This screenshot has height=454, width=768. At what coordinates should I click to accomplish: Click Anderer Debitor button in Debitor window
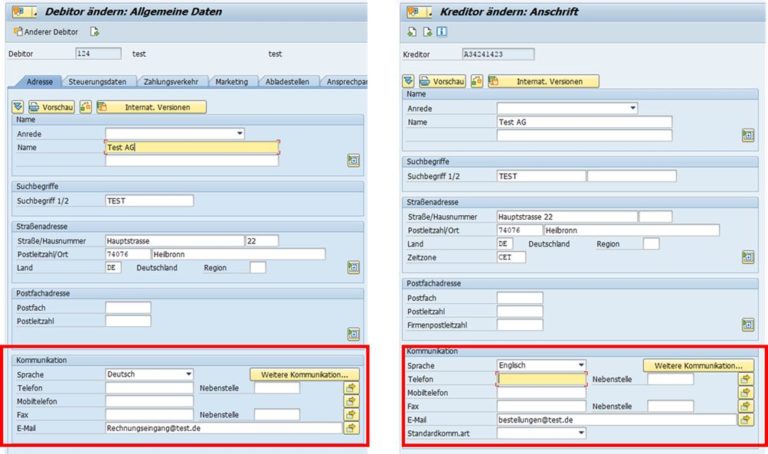pyautogui.click(x=46, y=32)
